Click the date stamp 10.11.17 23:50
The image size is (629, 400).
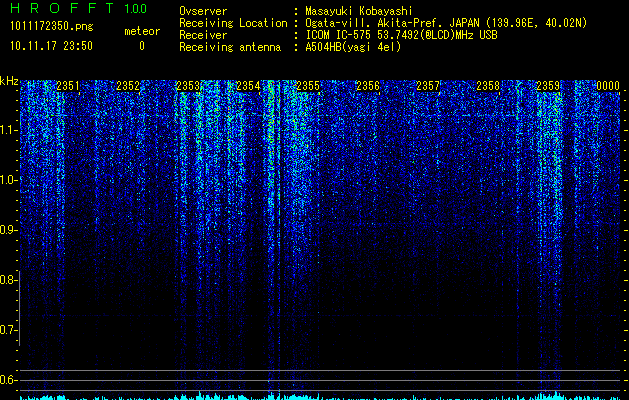pyautogui.click(x=51, y=46)
